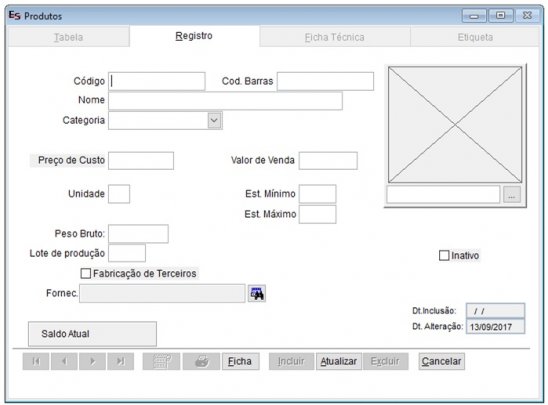This screenshot has width=548, height=405.
Task: Open the grid query icon button
Action: pos(161,361)
